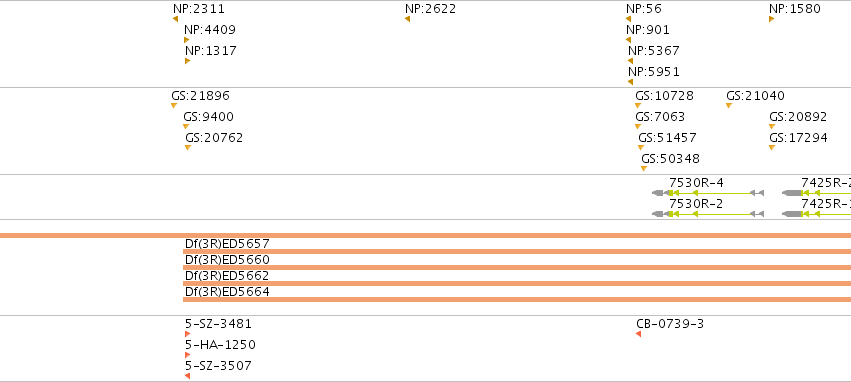
Task: Click the Df(3R)ED5664 deletion bar
Action: coord(517,300)
